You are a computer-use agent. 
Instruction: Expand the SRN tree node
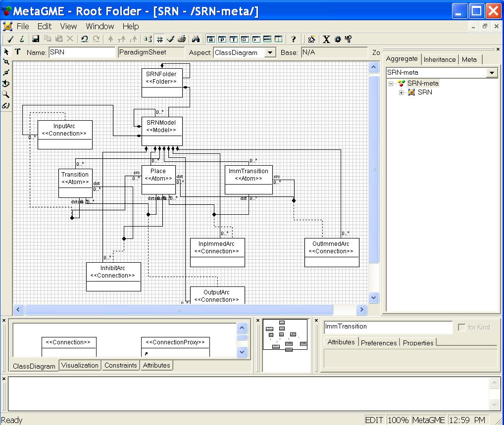pos(402,93)
